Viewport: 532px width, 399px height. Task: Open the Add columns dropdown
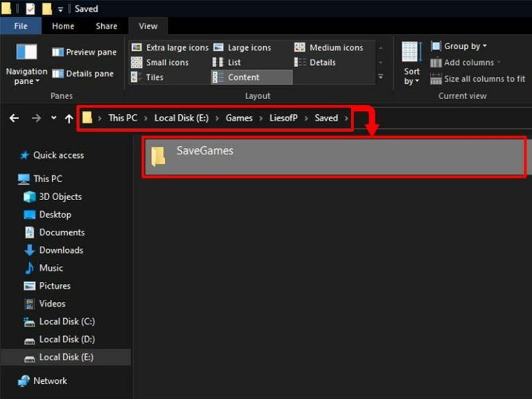[x=465, y=62]
